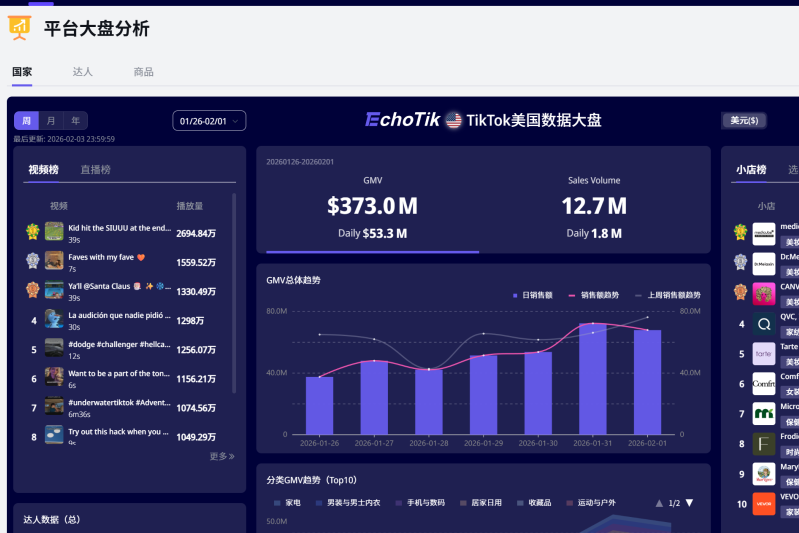Click gold medal icon for top video
This screenshot has width=799, height=533.
(33, 232)
